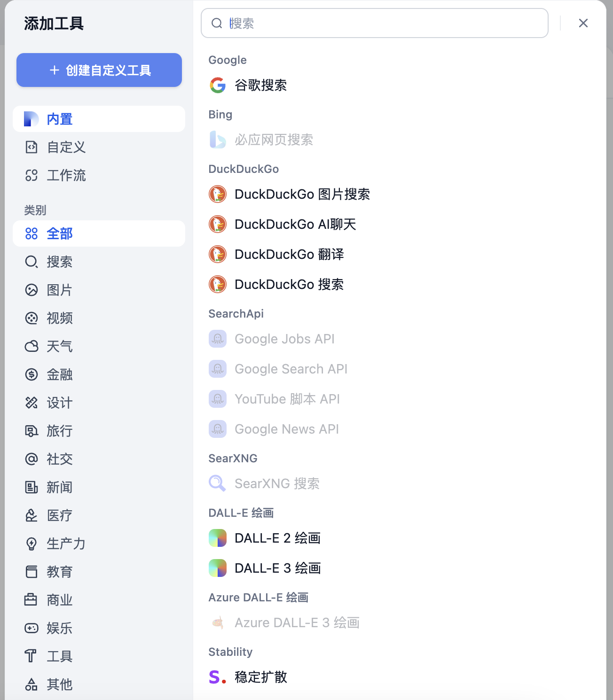Click the DuckDuckGo 翻译 icon
Image resolution: width=613 pixels, height=700 pixels.
coord(218,254)
